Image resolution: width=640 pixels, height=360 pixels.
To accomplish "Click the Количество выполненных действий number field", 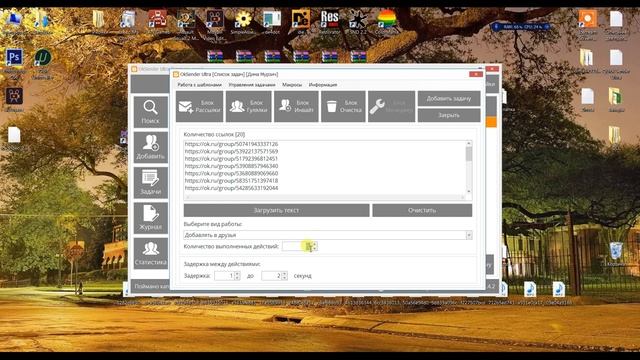I will tap(297, 246).
